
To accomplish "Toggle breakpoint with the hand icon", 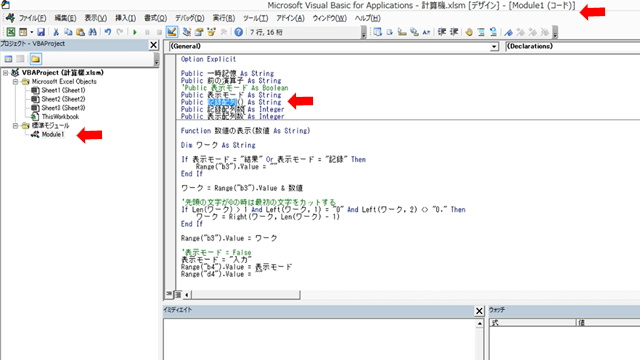I will pos(469,32).
